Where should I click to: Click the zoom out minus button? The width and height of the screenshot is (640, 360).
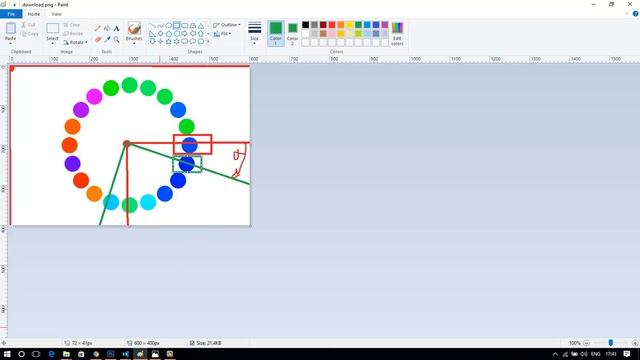pos(587,343)
